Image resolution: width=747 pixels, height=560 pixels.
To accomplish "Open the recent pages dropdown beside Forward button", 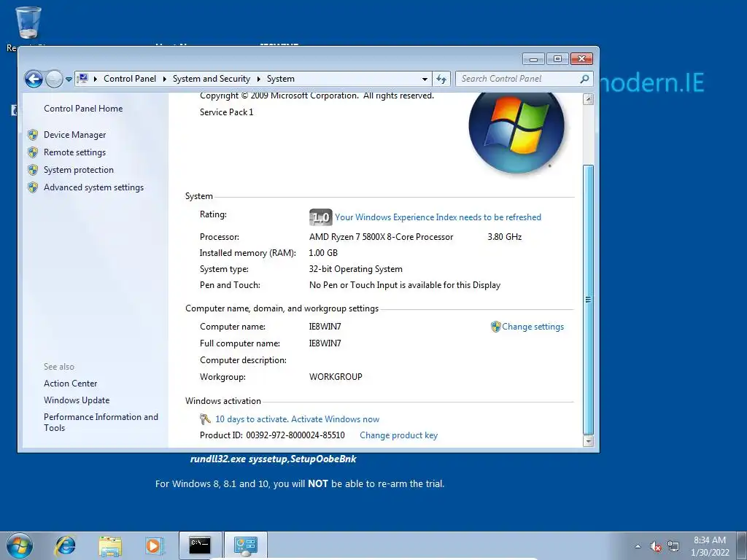I will pos(69,79).
